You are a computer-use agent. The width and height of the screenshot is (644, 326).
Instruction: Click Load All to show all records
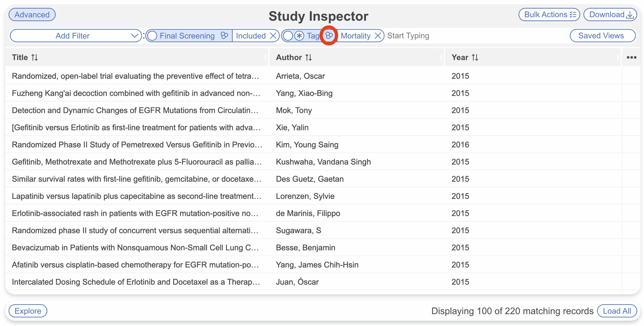(617, 311)
